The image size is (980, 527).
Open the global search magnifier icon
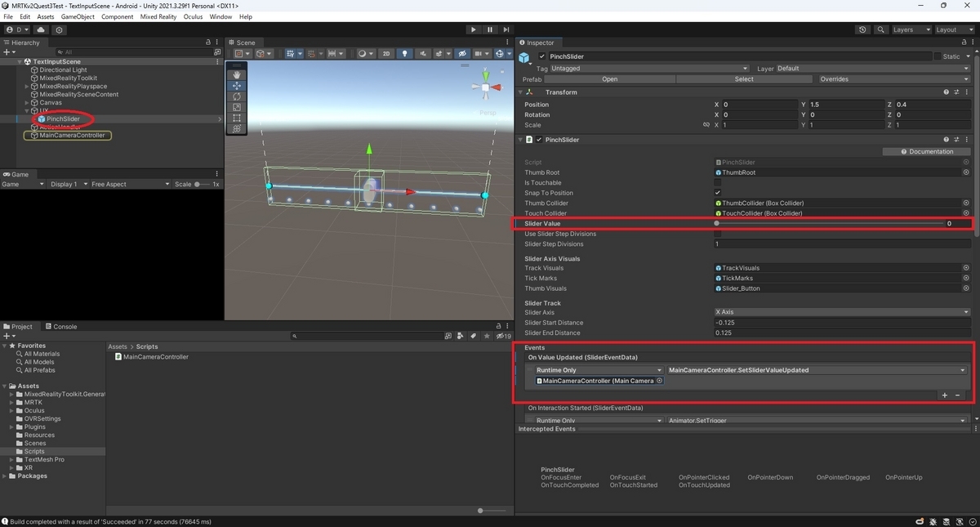(x=881, y=29)
